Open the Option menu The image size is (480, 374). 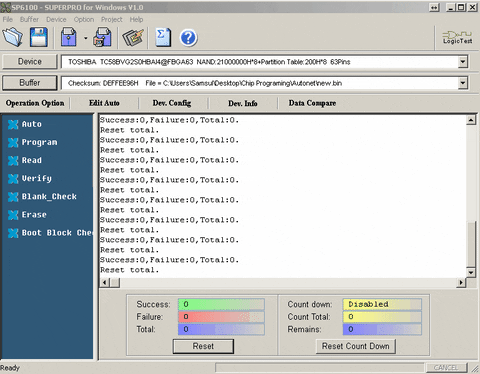coord(84,19)
